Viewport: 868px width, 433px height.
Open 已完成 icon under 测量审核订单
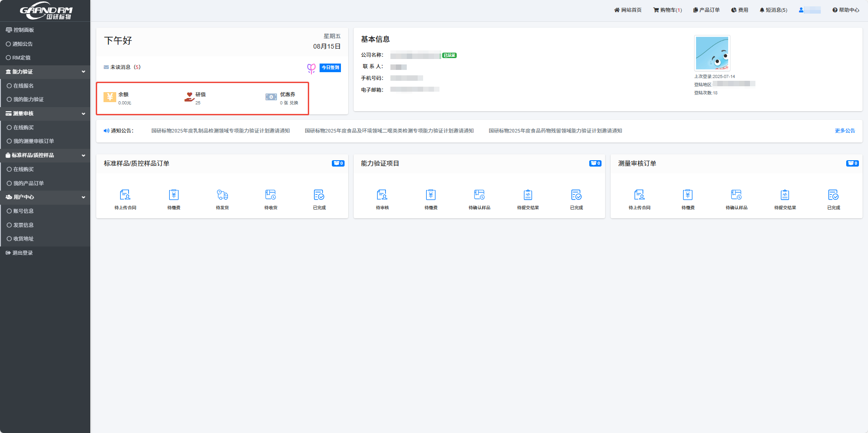point(833,195)
